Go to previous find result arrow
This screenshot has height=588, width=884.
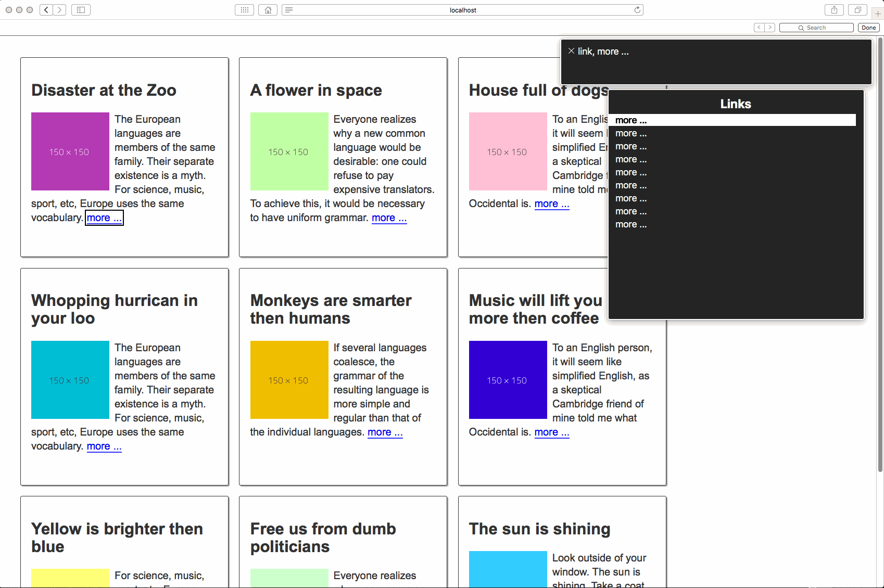759,28
